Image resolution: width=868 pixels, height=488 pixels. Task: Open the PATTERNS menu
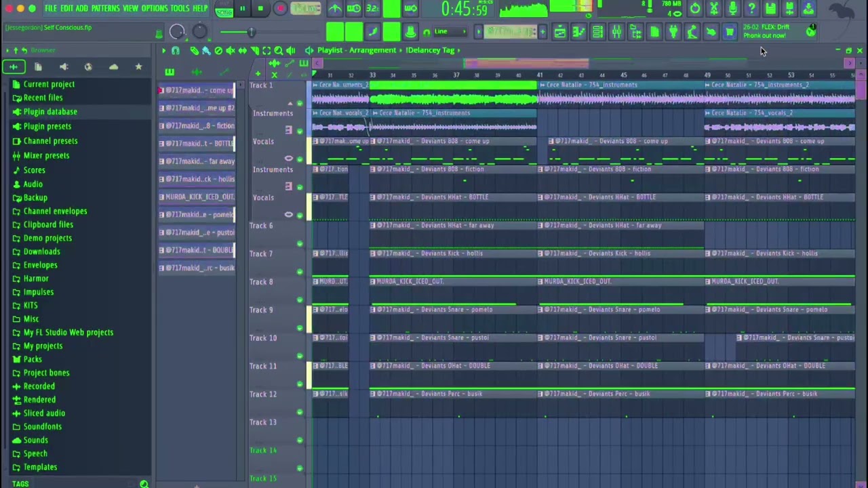[x=106, y=8]
